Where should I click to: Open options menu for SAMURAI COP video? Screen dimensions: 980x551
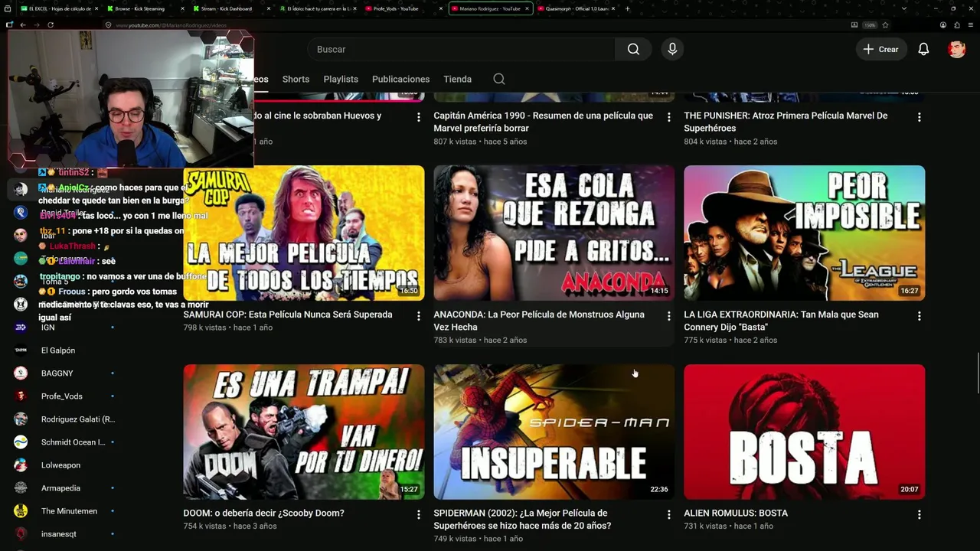(x=419, y=316)
